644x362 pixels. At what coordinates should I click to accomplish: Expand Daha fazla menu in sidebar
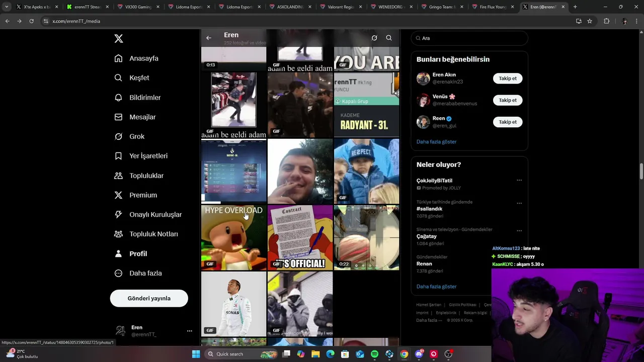(x=138, y=274)
